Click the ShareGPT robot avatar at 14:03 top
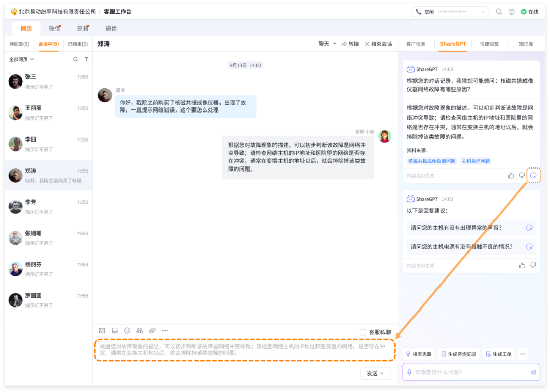Screen dimensions: 550x392 click(x=410, y=69)
